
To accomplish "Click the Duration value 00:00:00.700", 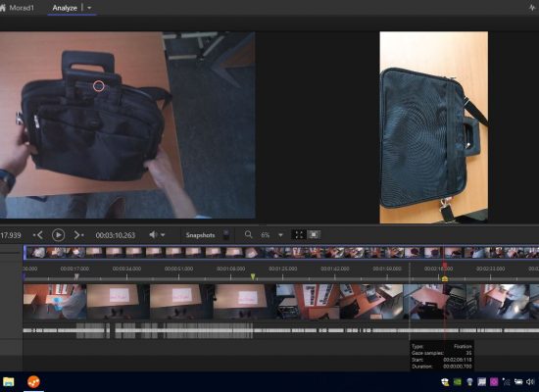I will tap(458, 367).
